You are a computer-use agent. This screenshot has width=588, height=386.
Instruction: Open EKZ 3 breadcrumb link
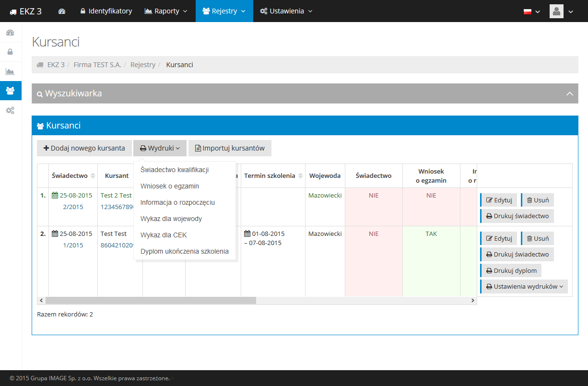click(56, 65)
